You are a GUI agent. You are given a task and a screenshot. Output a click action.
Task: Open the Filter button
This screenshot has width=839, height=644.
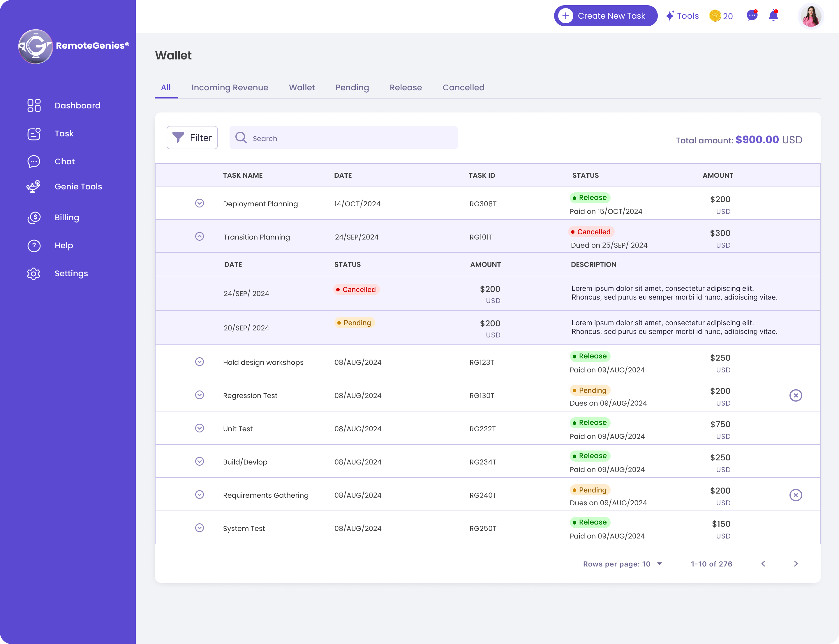click(x=192, y=138)
